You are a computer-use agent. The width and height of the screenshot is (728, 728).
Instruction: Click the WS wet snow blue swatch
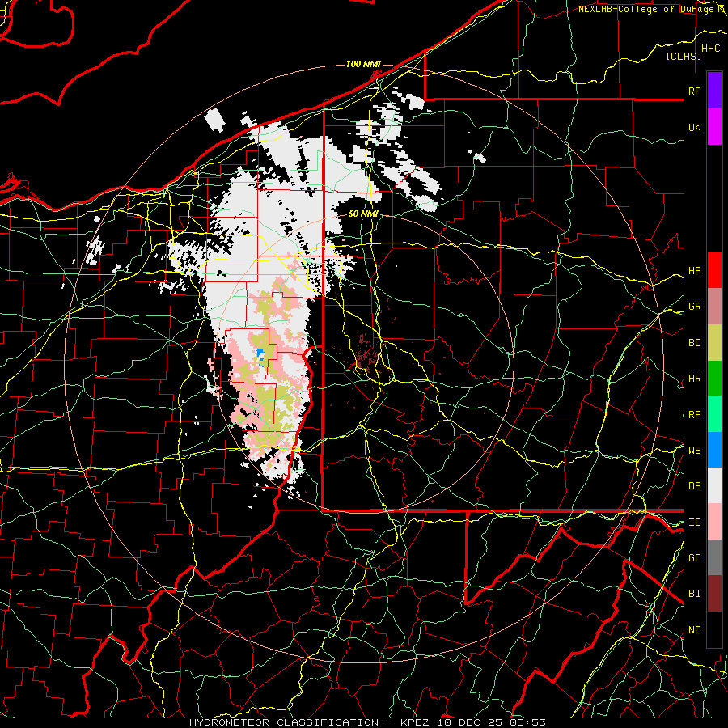point(714,450)
